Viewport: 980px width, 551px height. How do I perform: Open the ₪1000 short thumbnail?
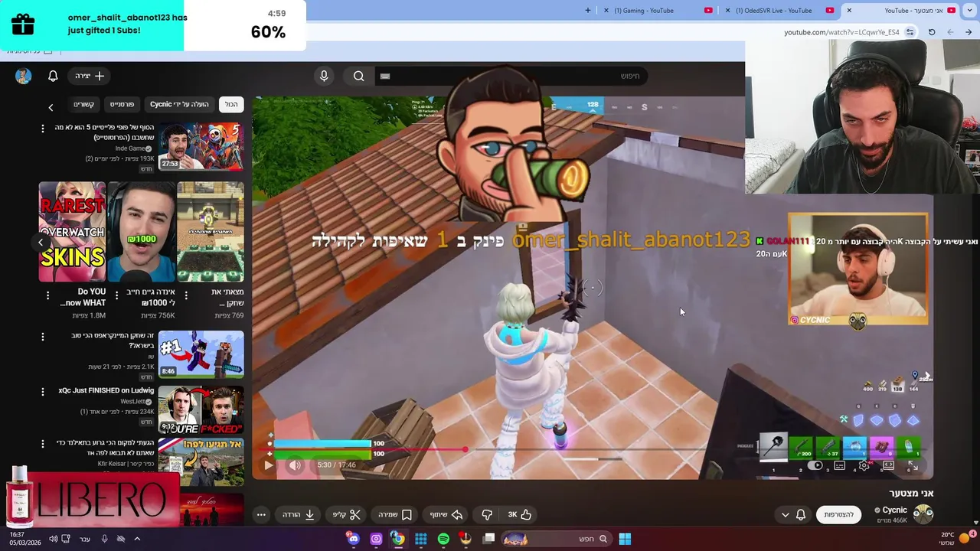pyautogui.click(x=141, y=232)
